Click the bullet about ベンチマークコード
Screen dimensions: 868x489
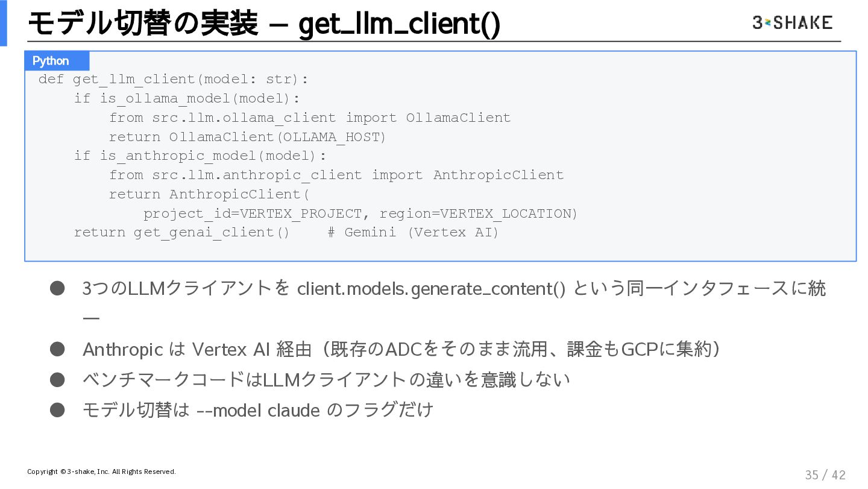pos(326,379)
